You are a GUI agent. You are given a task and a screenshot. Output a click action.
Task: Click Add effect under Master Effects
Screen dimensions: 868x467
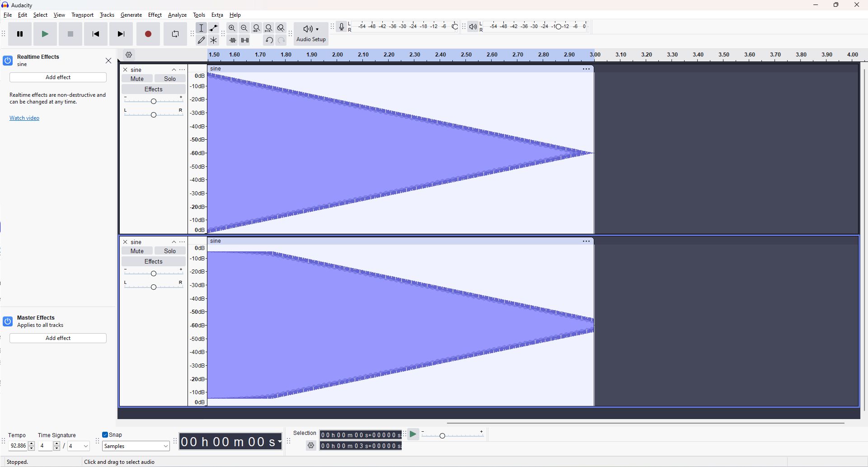[x=58, y=338]
